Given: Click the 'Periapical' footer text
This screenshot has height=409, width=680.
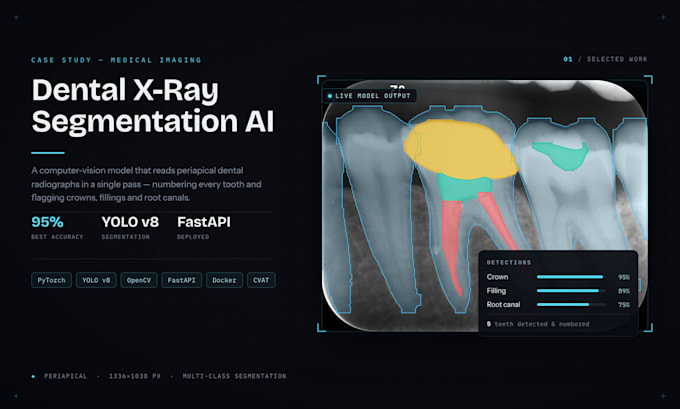Looking at the screenshot, I should coord(65,376).
